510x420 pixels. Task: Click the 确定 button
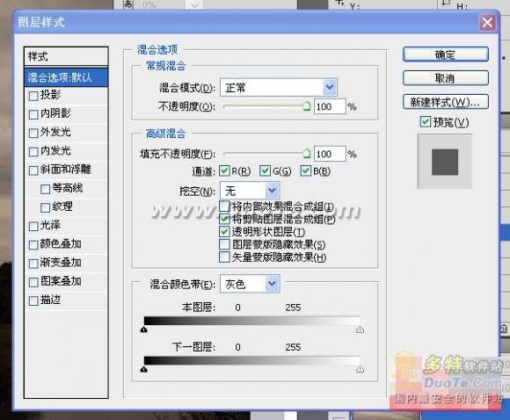coord(445,54)
